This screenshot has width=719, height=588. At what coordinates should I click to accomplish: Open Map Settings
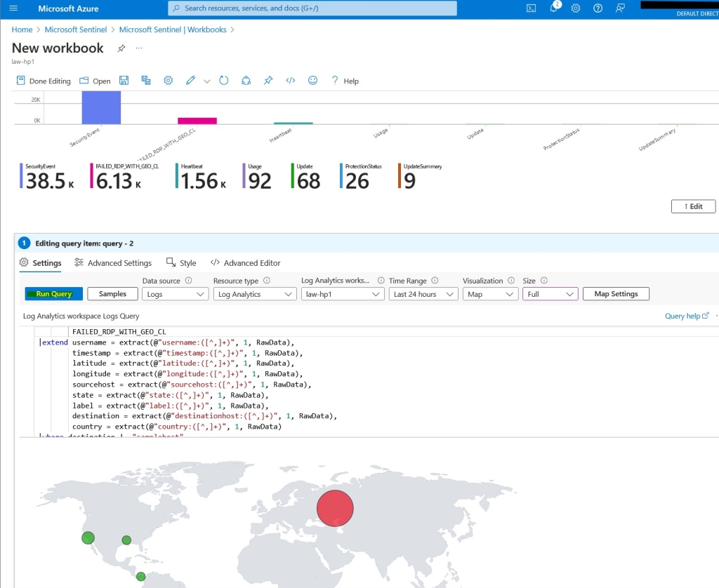pyautogui.click(x=616, y=294)
